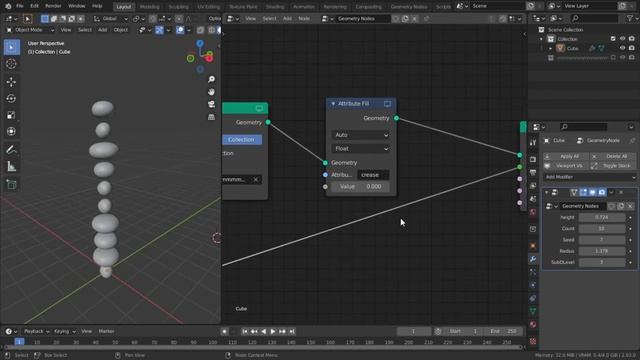The width and height of the screenshot is (640, 360).
Task: Click the Blender logo menu icon
Action: coord(8,6)
